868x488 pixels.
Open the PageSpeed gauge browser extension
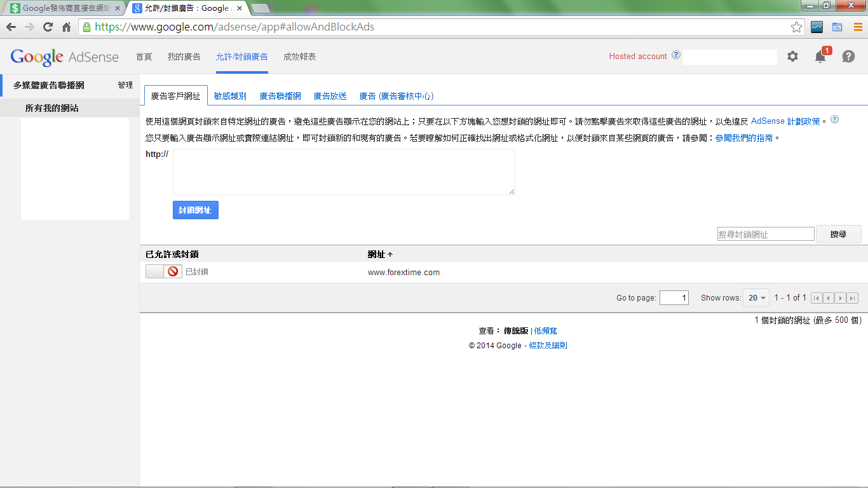point(837,27)
